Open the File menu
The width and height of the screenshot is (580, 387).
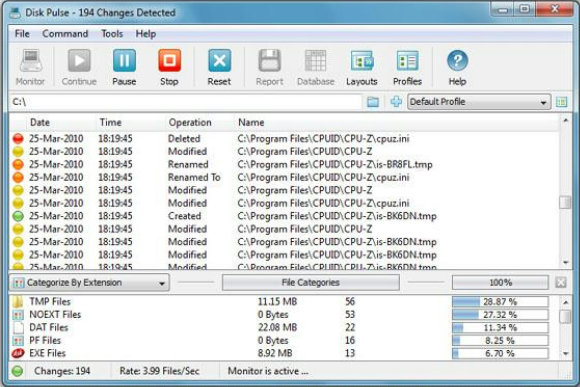pyautogui.click(x=22, y=34)
